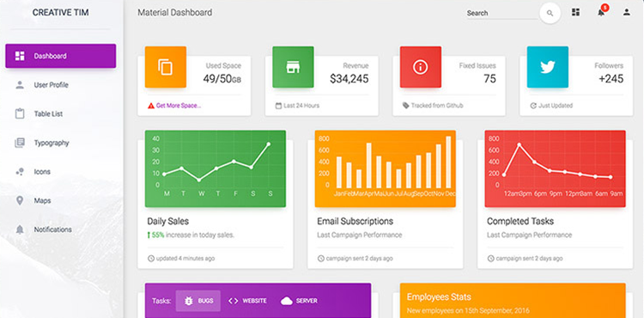Click 'New employees on 15th September, 2016' text
This screenshot has height=318, width=644.
coord(468,310)
